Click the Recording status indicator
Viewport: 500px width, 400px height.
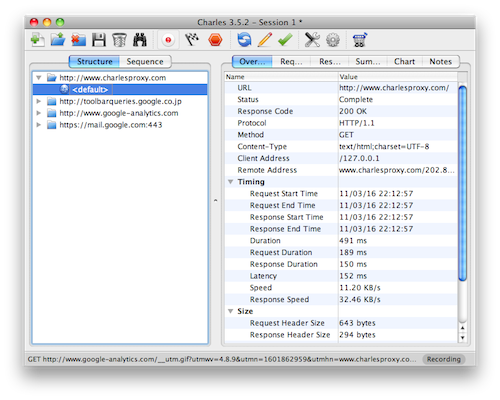[444, 359]
